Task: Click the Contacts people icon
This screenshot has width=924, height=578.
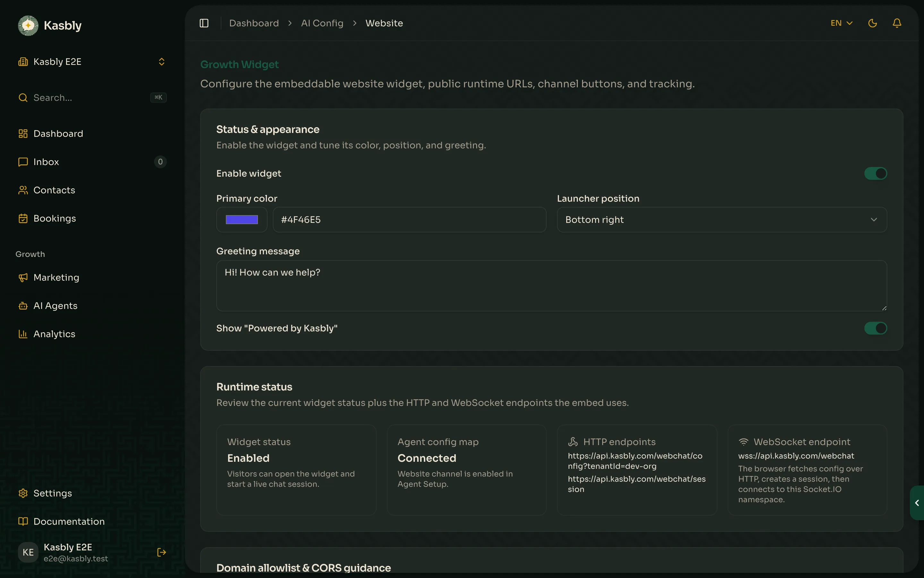Action: tap(23, 190)
